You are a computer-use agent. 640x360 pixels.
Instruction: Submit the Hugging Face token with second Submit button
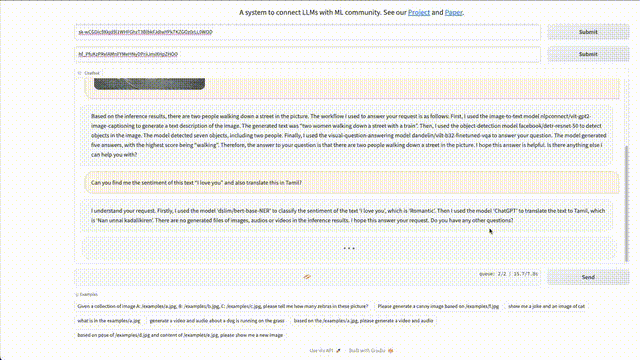tap(588, 54)
